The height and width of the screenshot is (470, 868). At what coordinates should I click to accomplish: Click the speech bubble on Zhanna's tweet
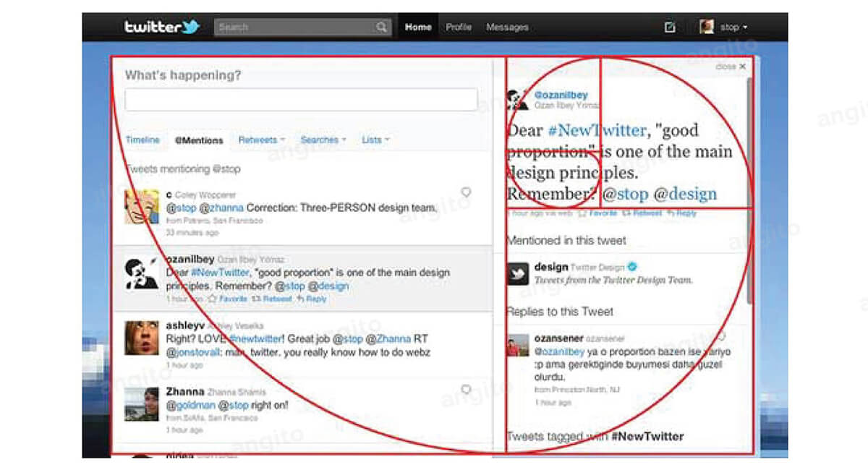[467, 390]
